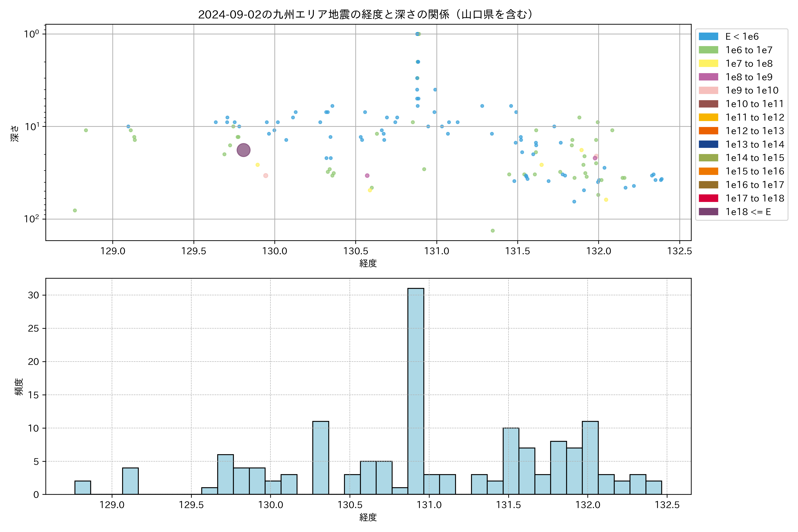Click the large purple scatter bubble
This screenshot has width=798, height=532.
click(243, 150)
